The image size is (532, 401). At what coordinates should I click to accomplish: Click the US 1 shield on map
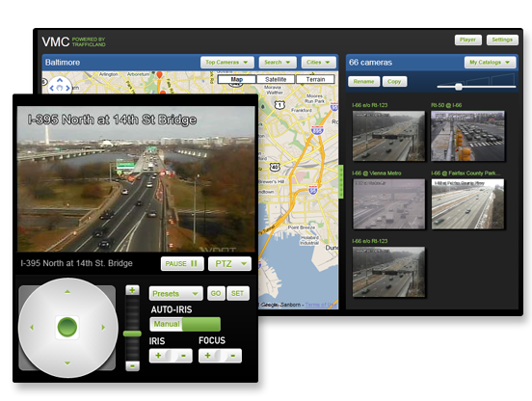pyautogui.click(x=279, y=105)
